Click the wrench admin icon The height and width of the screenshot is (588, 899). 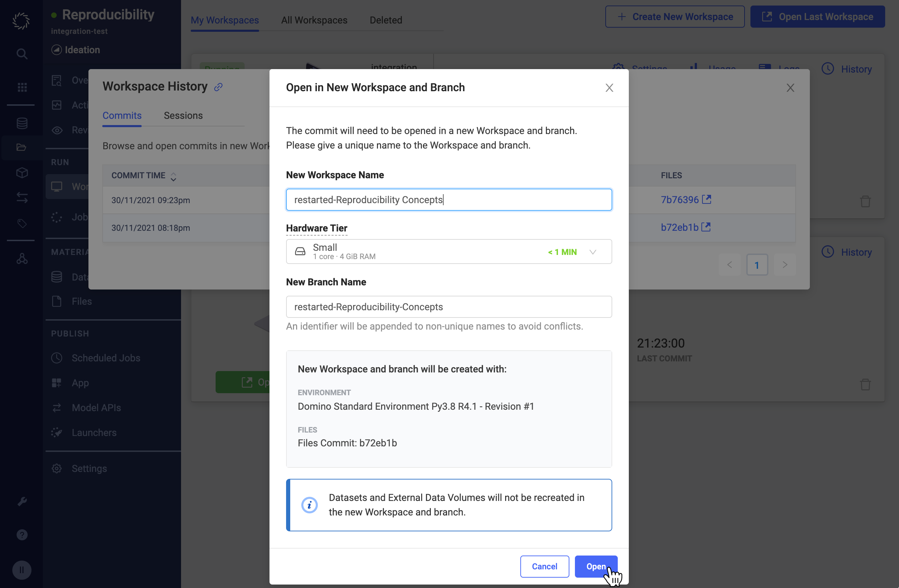[x=22, y=501]
